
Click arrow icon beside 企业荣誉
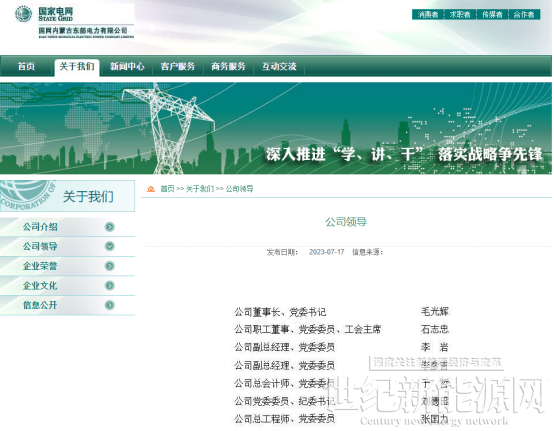(110, 266)
